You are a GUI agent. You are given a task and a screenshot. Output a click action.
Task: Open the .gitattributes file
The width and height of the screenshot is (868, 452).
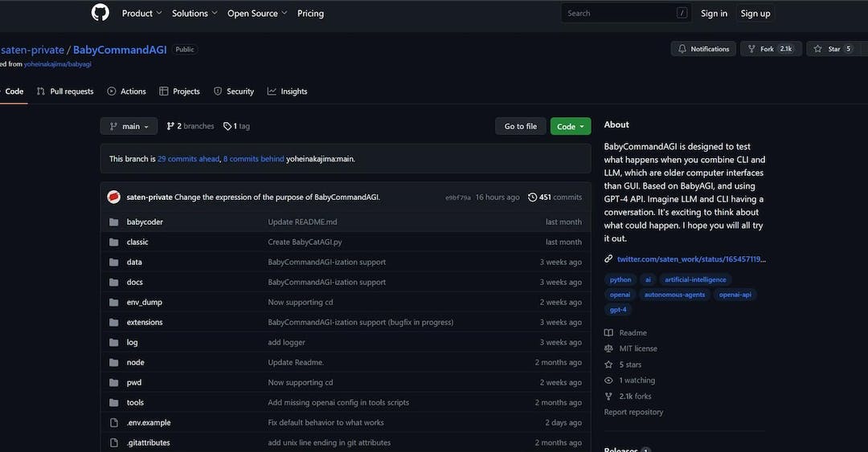click(149, 442)
